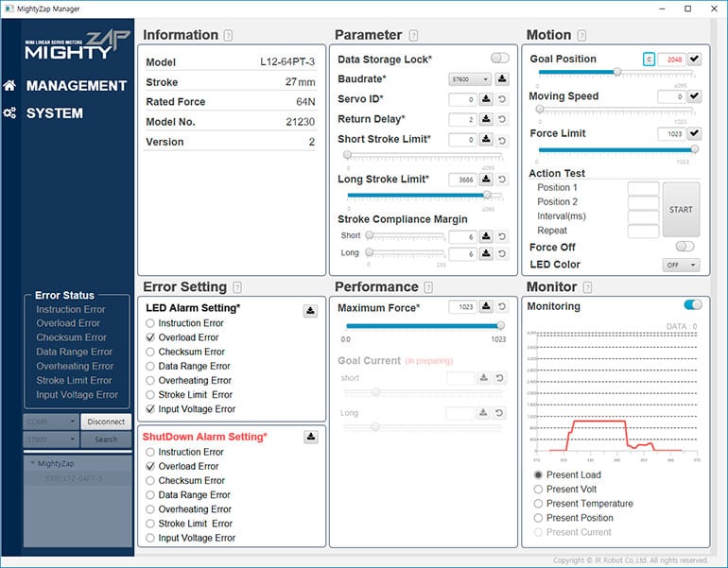Click the ShutDown Alarm Setting save icon
This screenshot has width=728, height=568.
coord(310,437)
